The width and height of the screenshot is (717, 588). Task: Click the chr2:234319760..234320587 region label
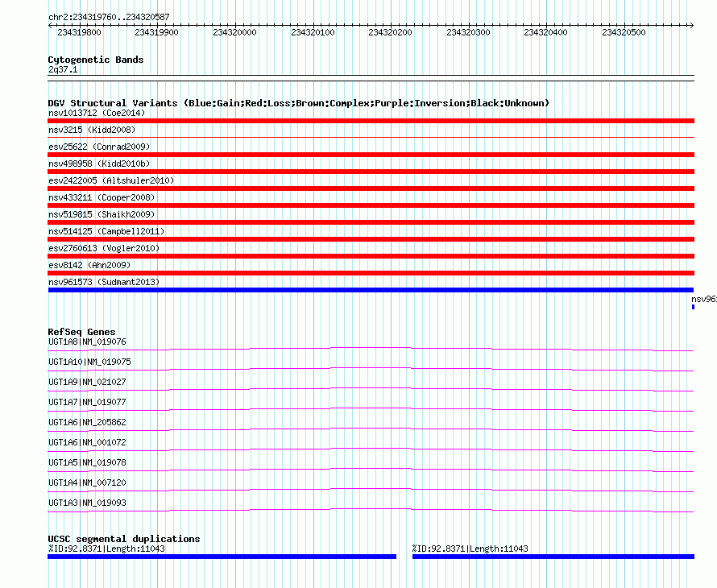[109, 17]
